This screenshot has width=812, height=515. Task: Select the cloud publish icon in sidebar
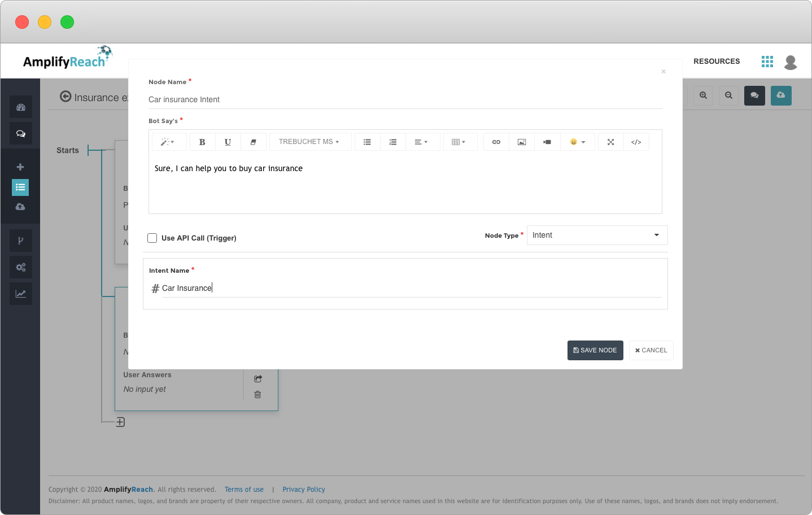[x=20, y=206]
